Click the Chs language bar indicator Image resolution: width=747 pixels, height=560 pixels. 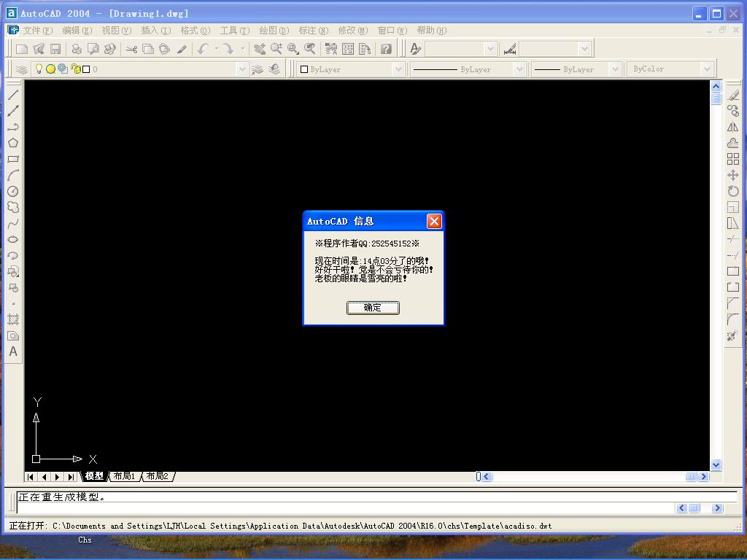pyautogui.click(x=85, y=540)
